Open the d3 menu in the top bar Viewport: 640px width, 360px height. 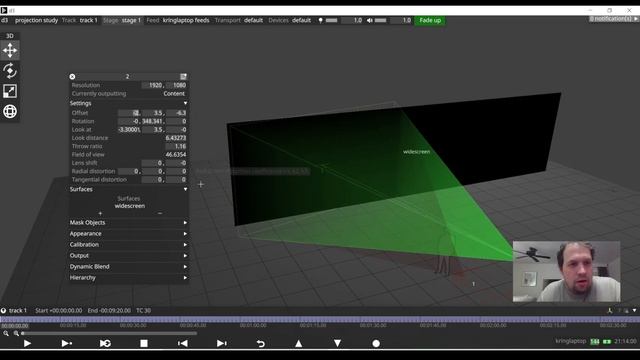point(4,20)
